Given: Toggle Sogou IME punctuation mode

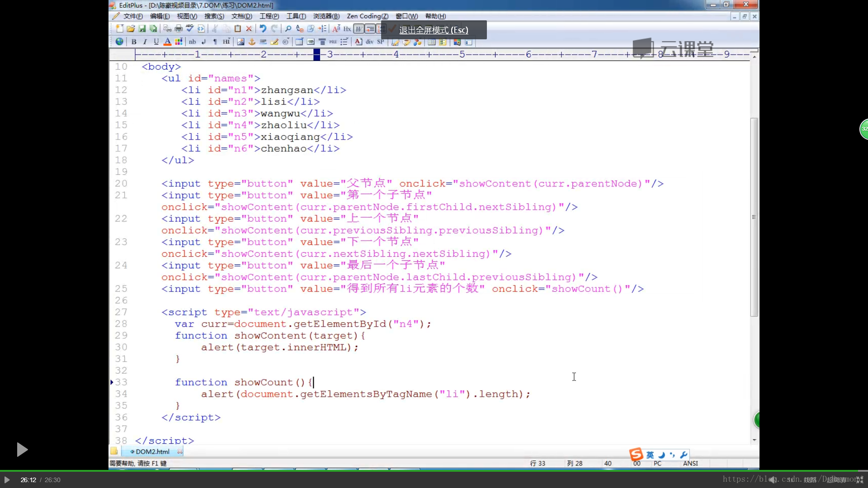Looking at the screenshot, I should 672,455.
